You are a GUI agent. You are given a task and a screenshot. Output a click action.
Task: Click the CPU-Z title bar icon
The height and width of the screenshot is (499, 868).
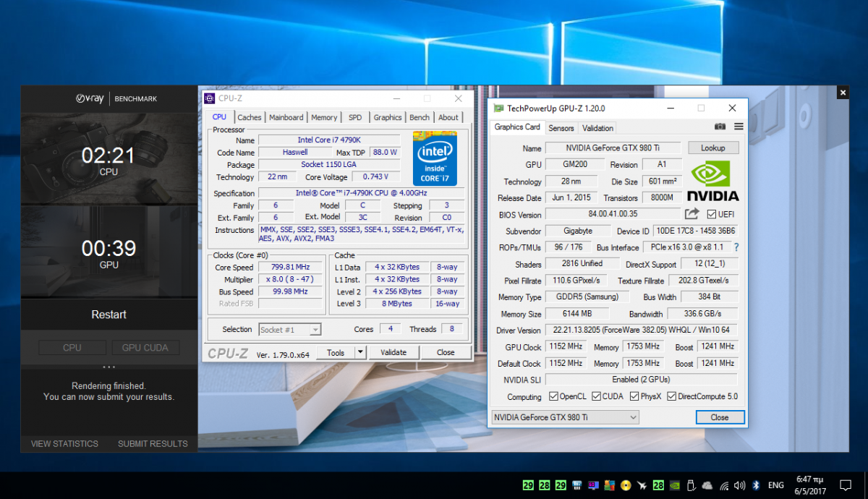(x=210, y=98)
